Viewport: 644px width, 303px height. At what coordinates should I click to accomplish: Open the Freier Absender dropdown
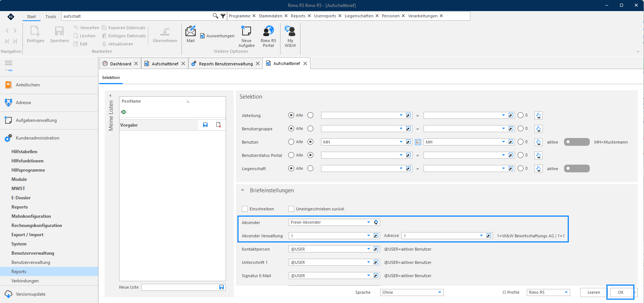(x=369, y=222)
